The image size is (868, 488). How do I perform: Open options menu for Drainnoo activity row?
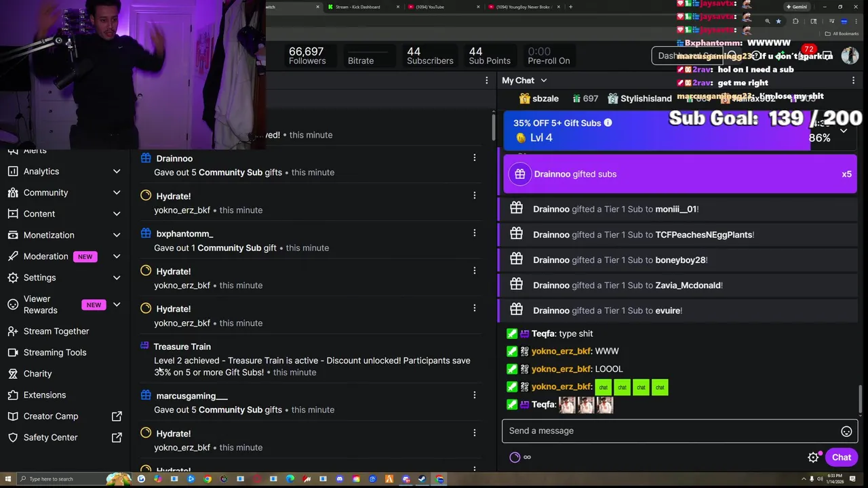point(474,158)
